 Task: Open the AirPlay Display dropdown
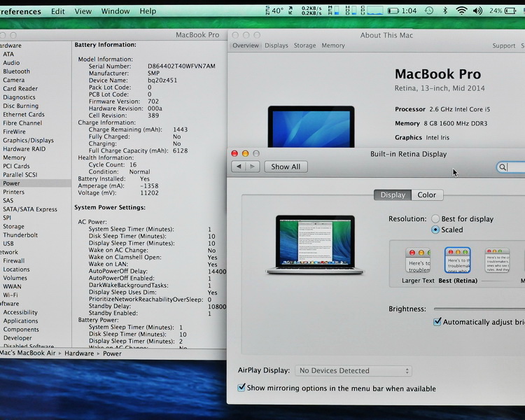353,371
